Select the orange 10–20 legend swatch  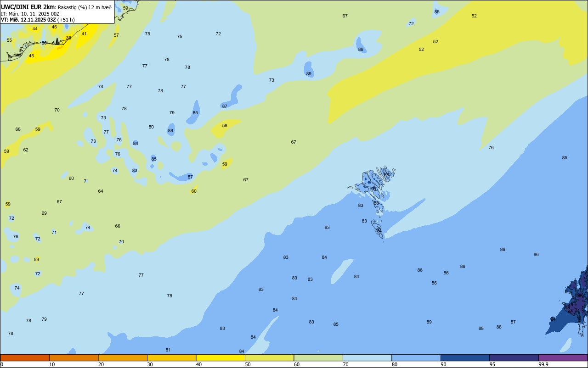tap(73, 357)
